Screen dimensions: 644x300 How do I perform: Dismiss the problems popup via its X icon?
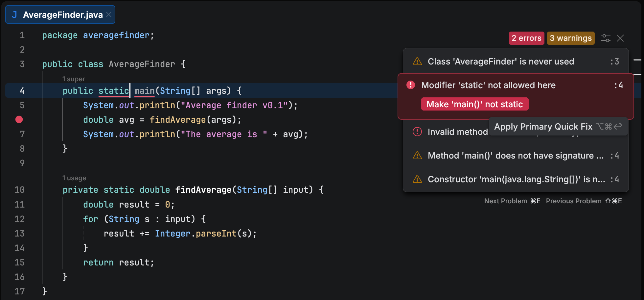click(620, 38)
